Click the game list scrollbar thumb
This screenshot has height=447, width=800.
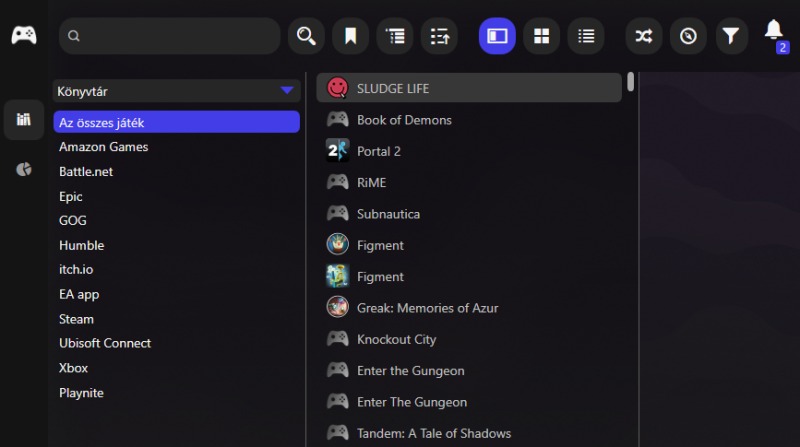(631, 82)
